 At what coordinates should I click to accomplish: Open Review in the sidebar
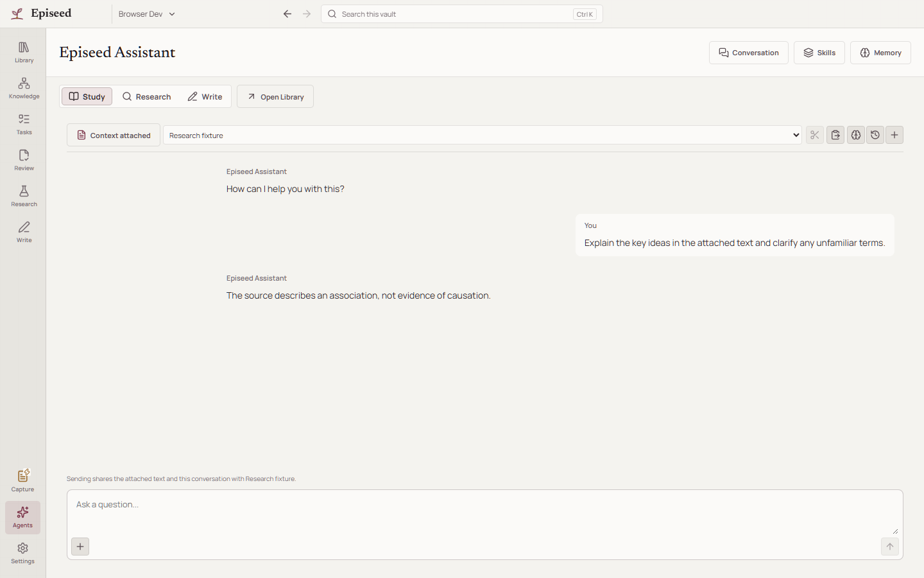pyautogui.click(x=24, y=161)
